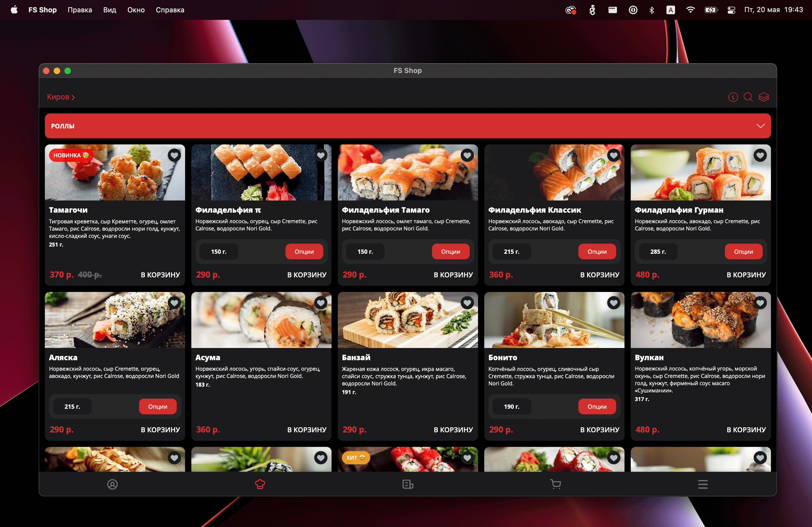
Task: Toggle the heart on Филадельфия Классик
Action: click(x=614, y=155)
